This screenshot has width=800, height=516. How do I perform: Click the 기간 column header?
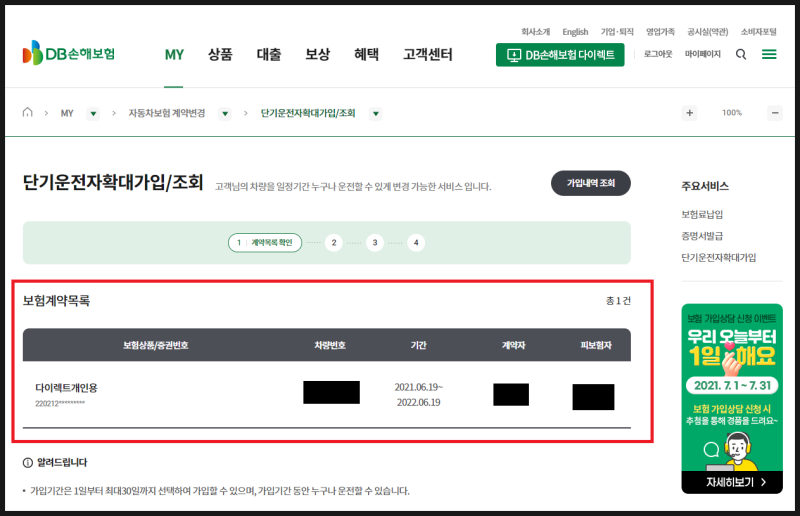pos(418,345)
